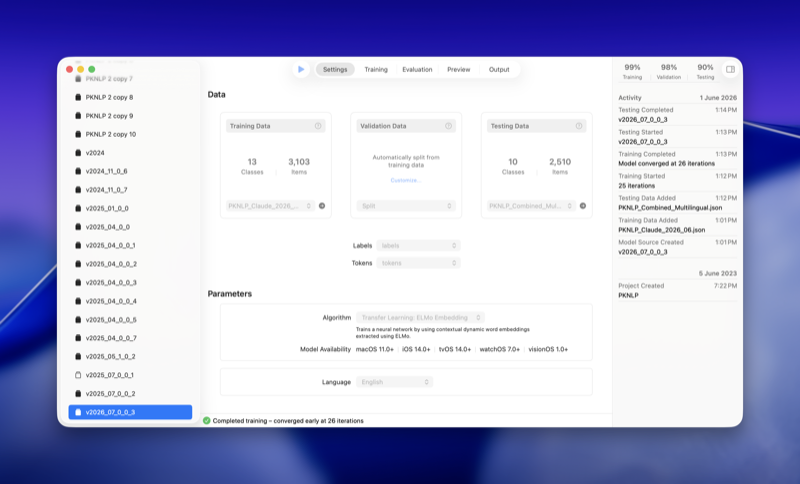This screenshot has width=800, height=484.
Task: Click Model converged at 26 iterations entry
Action: coord(678,159)
